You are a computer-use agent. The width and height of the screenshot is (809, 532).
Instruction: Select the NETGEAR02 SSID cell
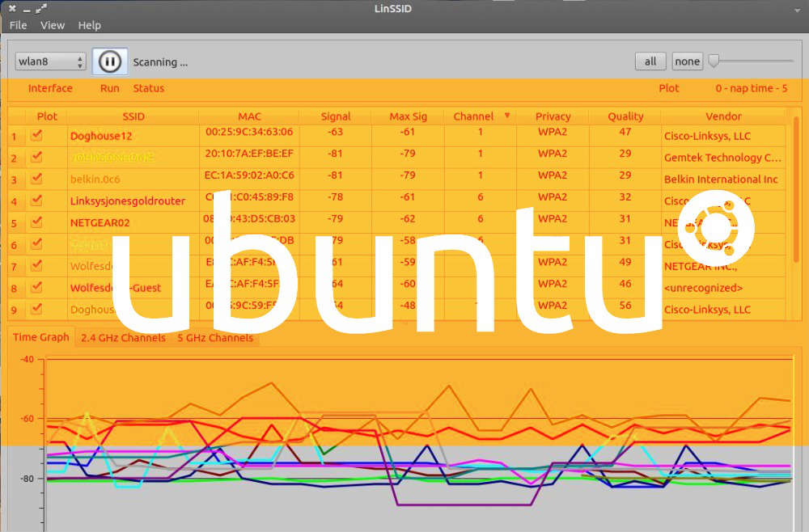(133, 222)
